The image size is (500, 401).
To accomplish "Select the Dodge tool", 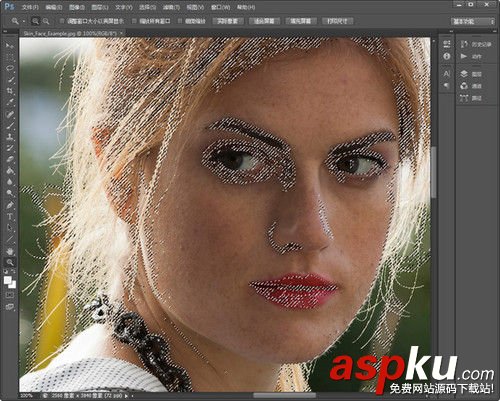I will point(10,193).
